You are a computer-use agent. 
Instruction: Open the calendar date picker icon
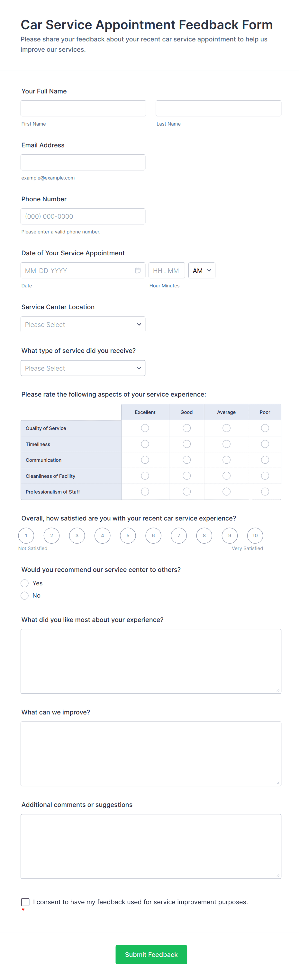click(x=138, y=270)
